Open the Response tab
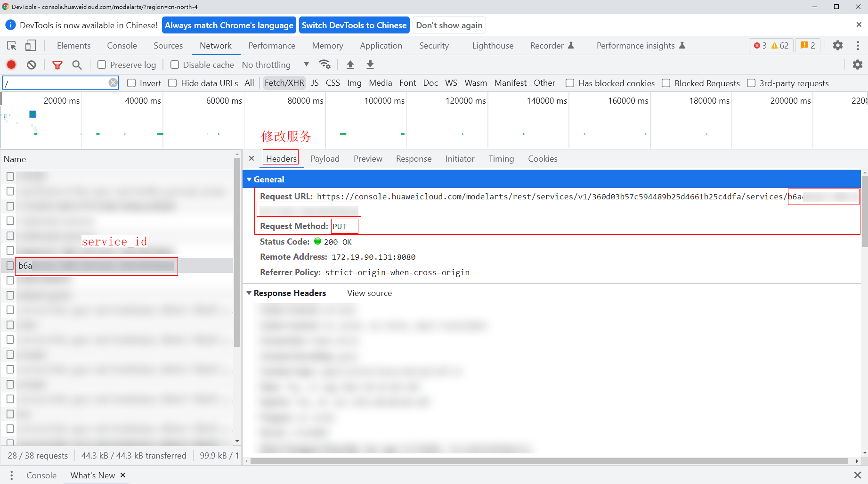The height and width of the screenshot is (484, 868). point(414,159)
